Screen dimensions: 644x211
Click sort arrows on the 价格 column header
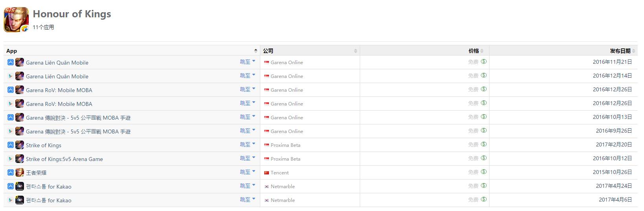(x=482, y=51)
